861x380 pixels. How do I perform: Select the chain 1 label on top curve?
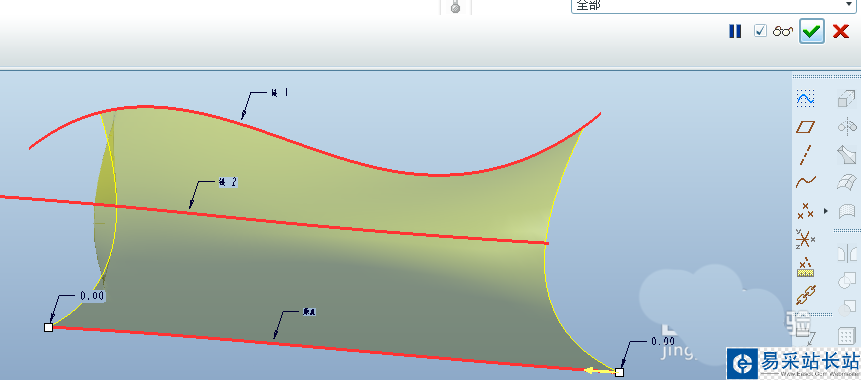tap(279, 93)
